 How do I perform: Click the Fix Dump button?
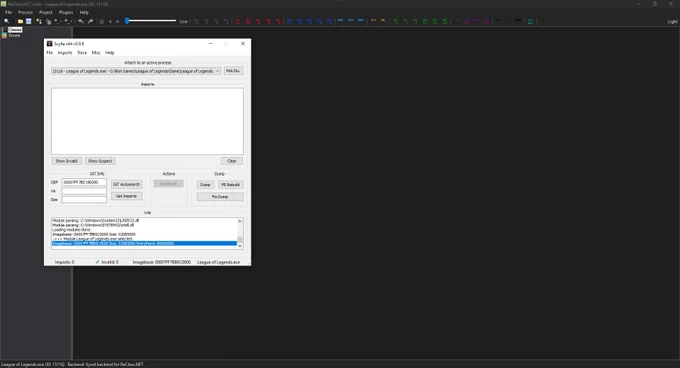tap(220, 197)
